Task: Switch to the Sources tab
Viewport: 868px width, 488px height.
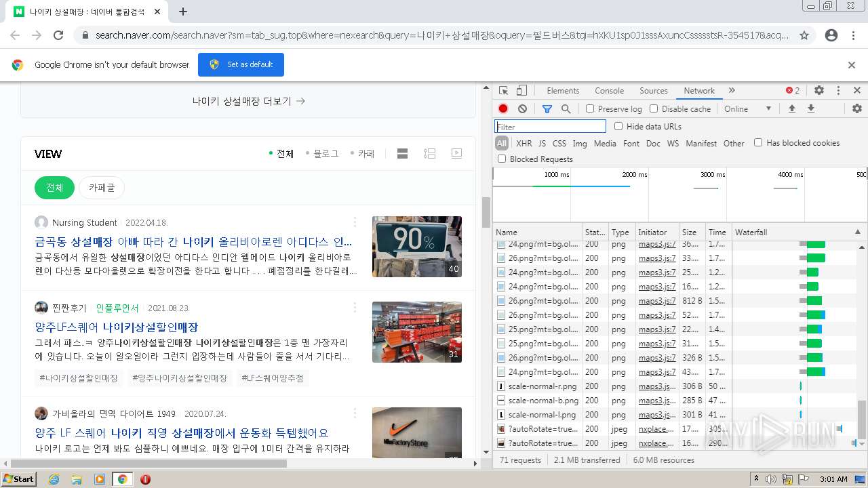Action: coord(654,91)
